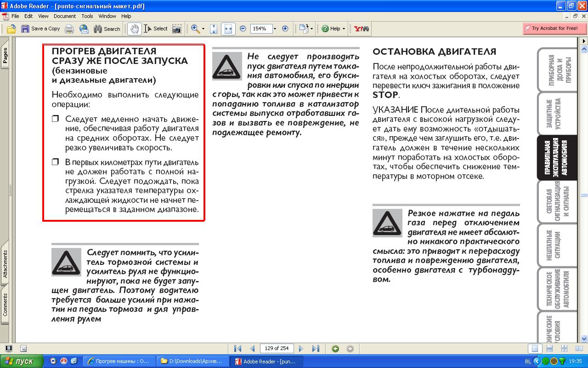The width and height of the screenshot is (588, 368).
Task: Click the Email globe icon
Action: [x=84, y=29]
